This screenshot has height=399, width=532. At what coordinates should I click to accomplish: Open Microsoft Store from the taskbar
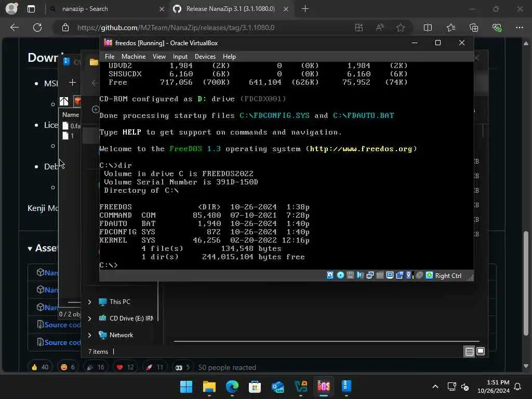(255, 387)
